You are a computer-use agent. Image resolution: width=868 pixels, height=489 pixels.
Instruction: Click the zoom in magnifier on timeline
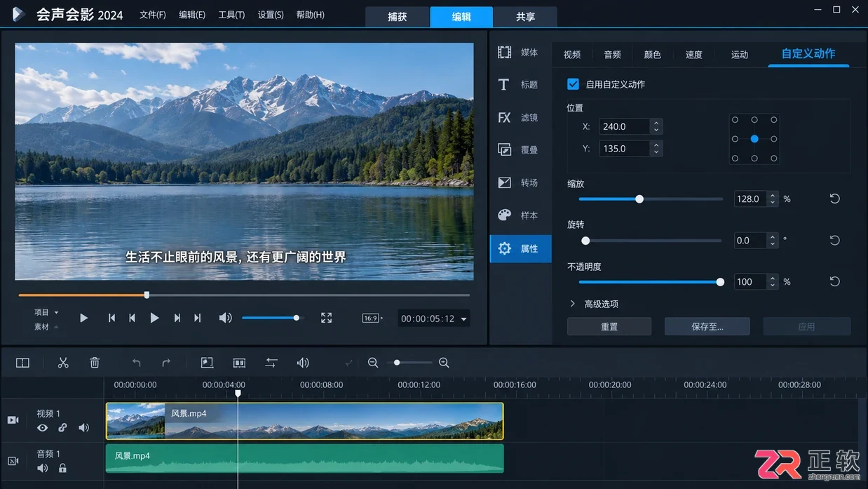(444, 363)
